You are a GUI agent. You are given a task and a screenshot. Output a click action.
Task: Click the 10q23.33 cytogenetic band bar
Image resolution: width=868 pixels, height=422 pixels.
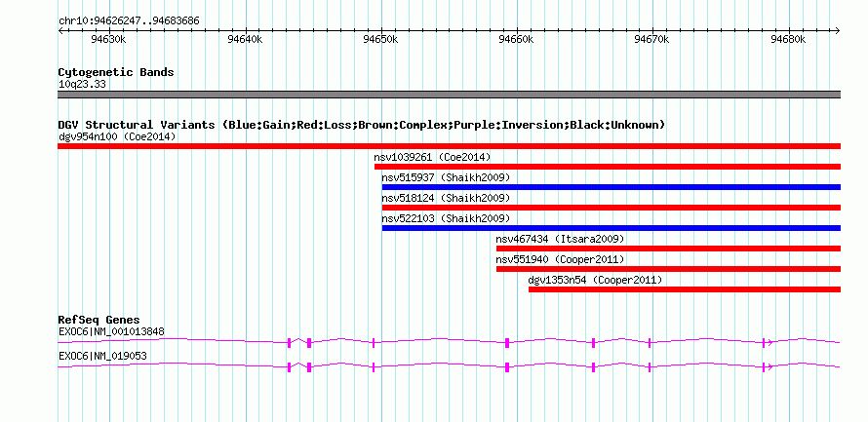pyautogui.click(x=449, y=95)
